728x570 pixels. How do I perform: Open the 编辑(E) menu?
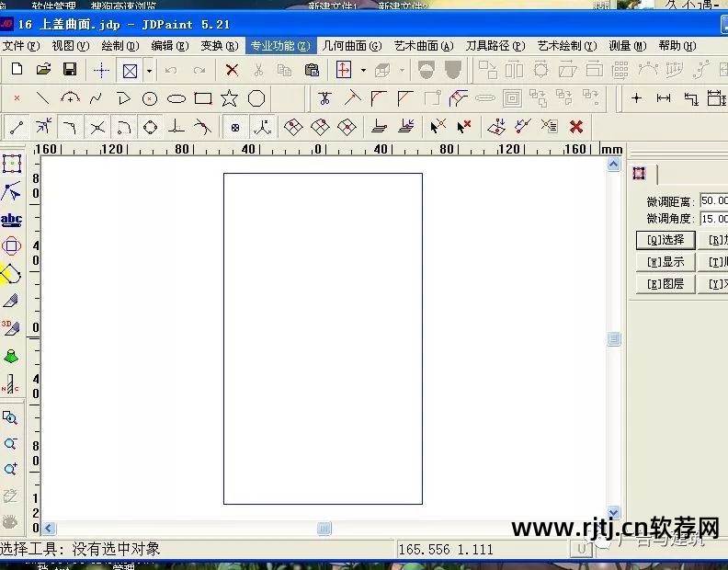(x=170, y=46)
